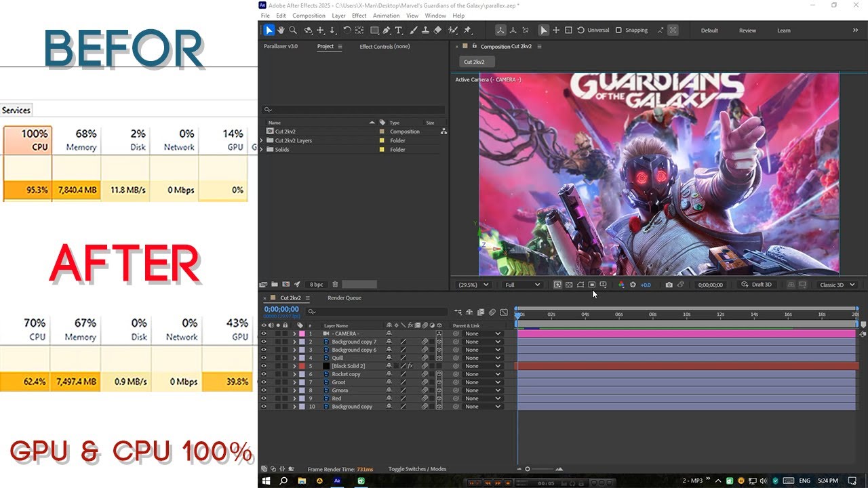868x488 pixels.
Task: Open parent dropdown for Quill layer
Action: coord(483,358)
